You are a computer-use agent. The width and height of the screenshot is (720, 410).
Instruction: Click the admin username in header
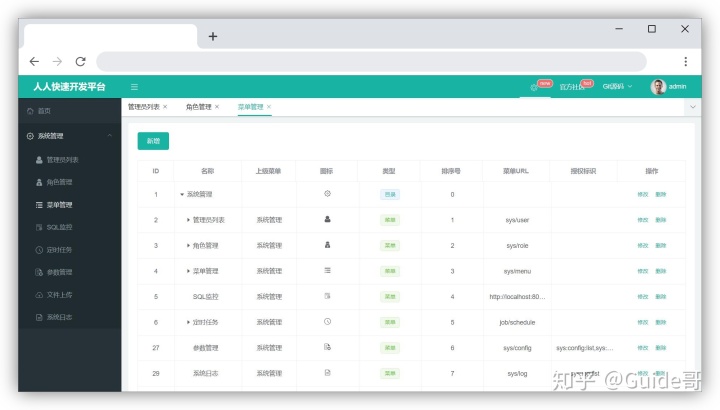click(677, 86)
